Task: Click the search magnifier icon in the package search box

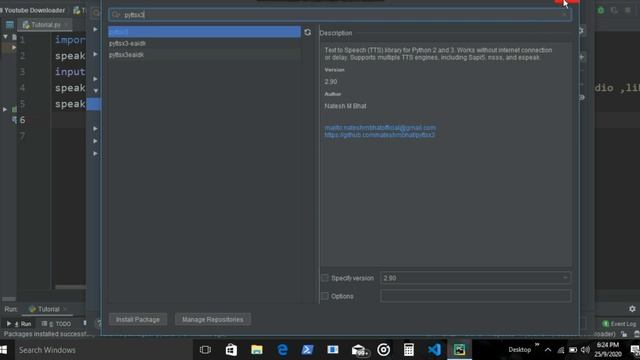Action: pos(116,15)
